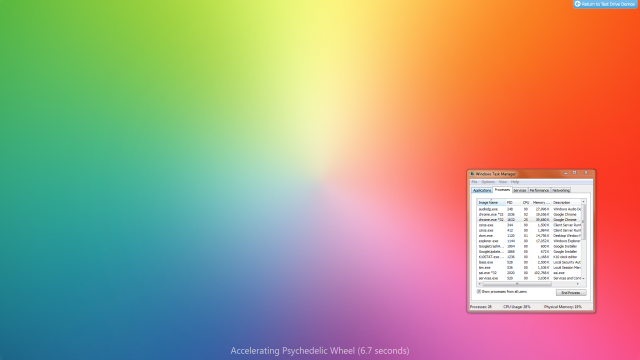Screen dimensions: 640x360
Task: Click the Local Security description cell
Action: coord(567,262)
